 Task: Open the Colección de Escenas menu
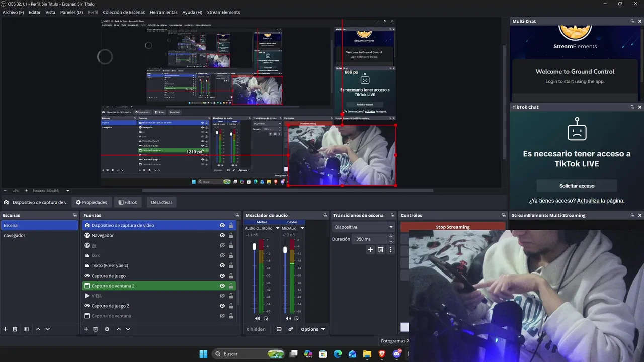(x=124, y=12)
